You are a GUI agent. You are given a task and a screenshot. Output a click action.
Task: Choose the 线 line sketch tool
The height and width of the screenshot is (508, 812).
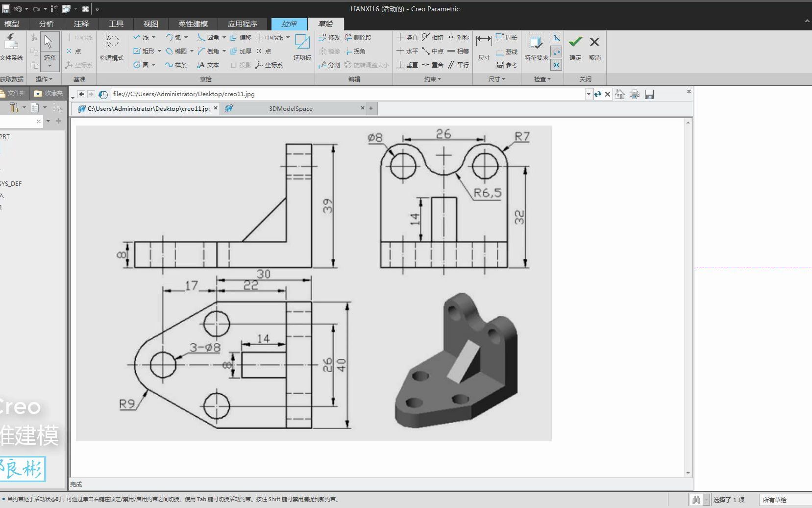[141, 37]
